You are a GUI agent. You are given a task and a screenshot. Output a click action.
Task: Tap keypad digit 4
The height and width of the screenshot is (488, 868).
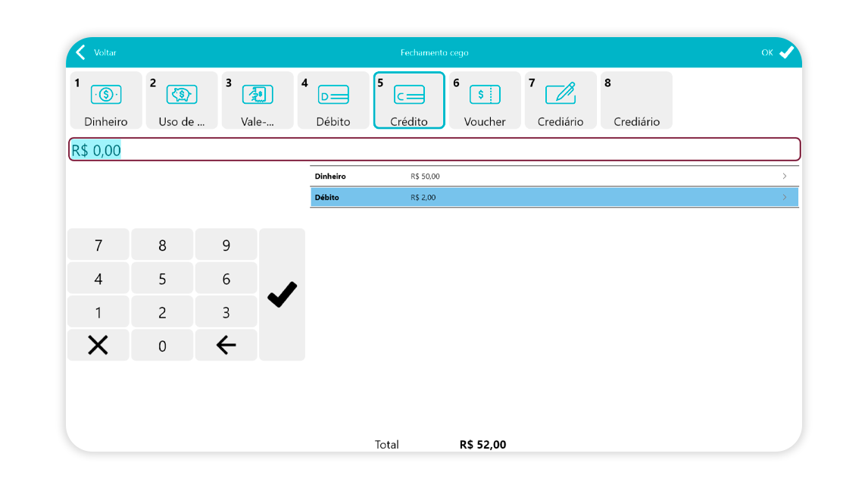pyautogui.click(x=98, y=279)
